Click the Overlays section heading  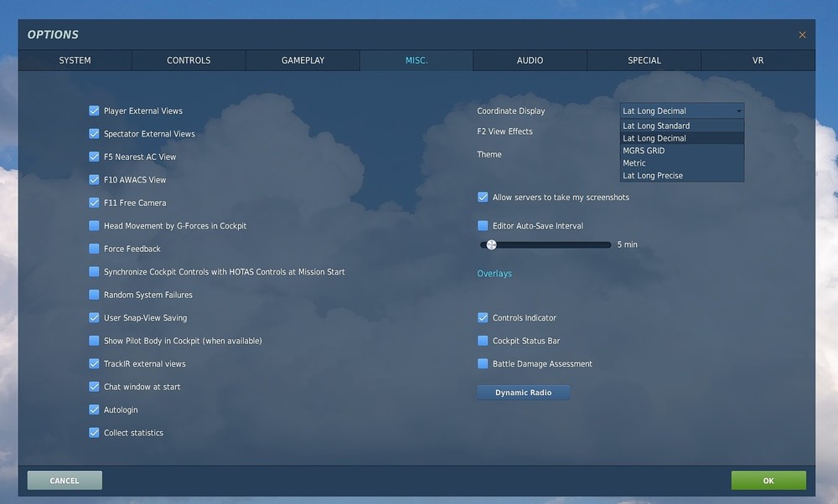(494, 274)
